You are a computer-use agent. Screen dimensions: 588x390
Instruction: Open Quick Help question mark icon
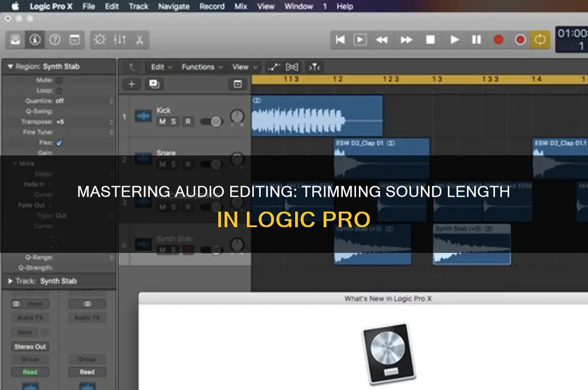pyautogui.click(x=55, y=40)
